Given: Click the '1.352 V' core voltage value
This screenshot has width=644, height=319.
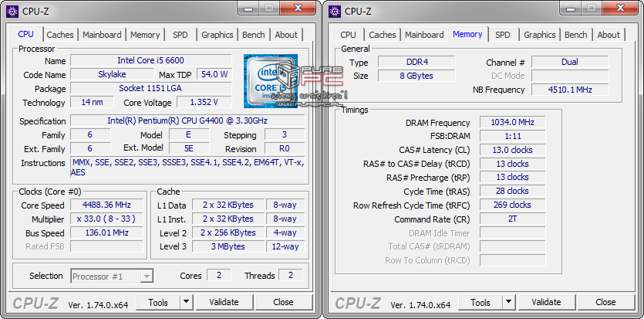Looking at the screenshot, I should (204, 102).
